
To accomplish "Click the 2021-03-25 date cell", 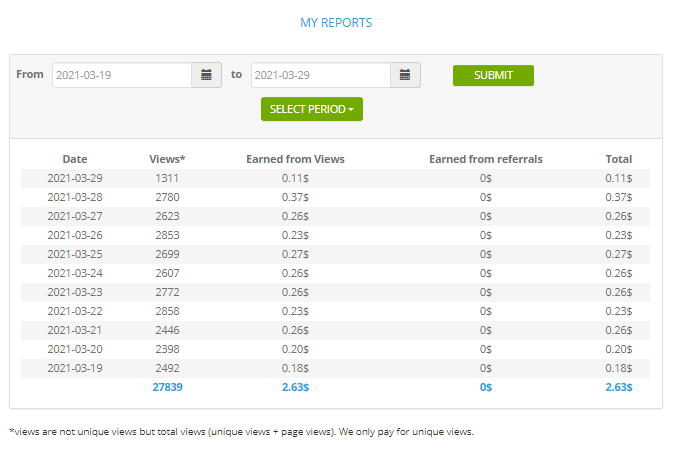I will pos(75,254).
